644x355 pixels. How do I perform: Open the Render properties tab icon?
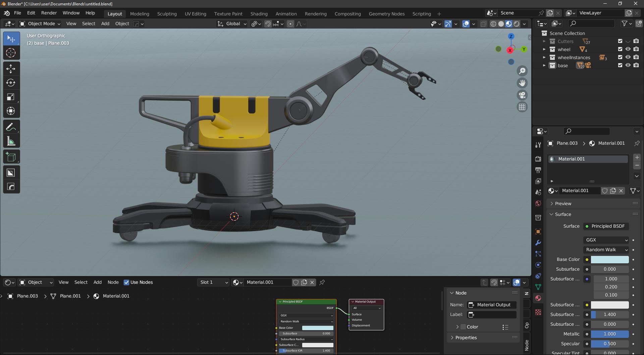(538, 159)
